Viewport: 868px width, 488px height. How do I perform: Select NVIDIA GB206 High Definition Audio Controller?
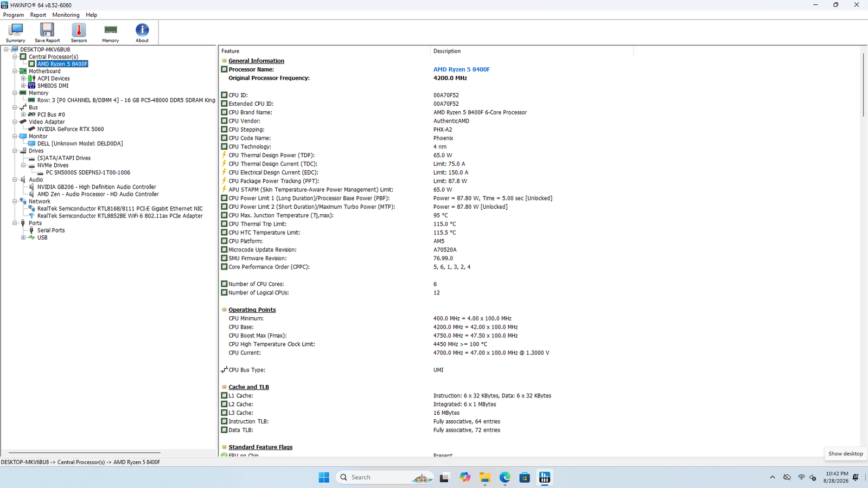click(97, 187)
